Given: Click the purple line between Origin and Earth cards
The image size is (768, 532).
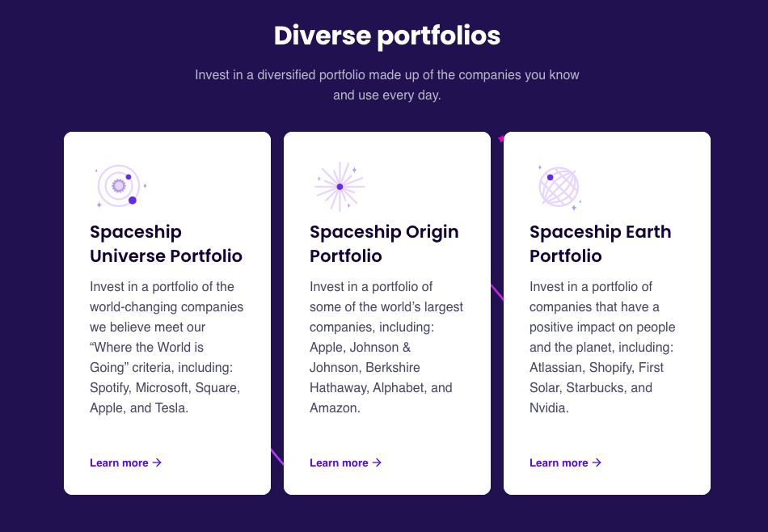Looking at the screenshot, I should (x=497, y=292).
